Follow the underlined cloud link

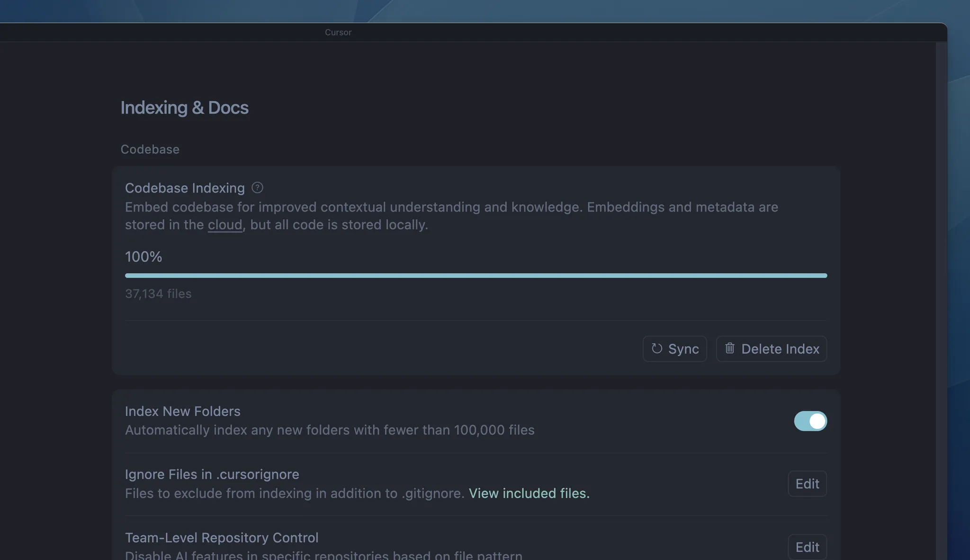[x=225, y=225]
